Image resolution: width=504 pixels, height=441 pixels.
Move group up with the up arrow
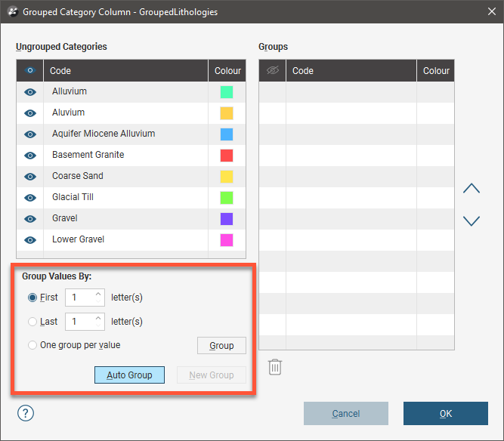[471, 188]
